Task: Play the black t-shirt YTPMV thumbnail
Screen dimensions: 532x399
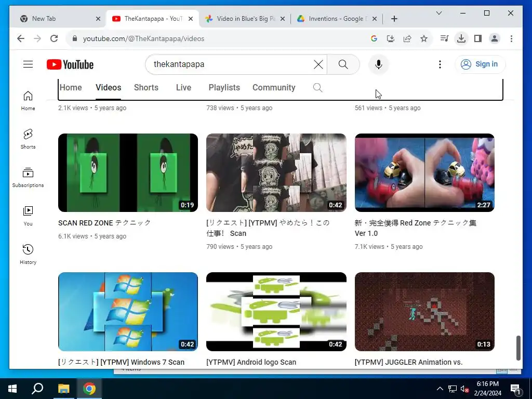Action: [276, 172]
